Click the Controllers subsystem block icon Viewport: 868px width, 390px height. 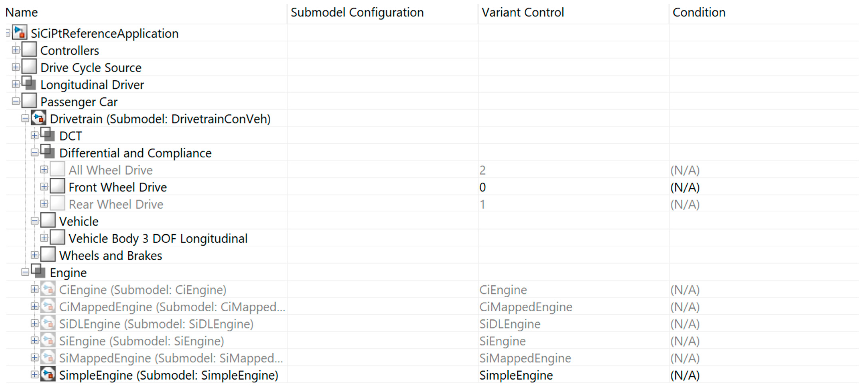pyautogui.click(x=29, y=50)
